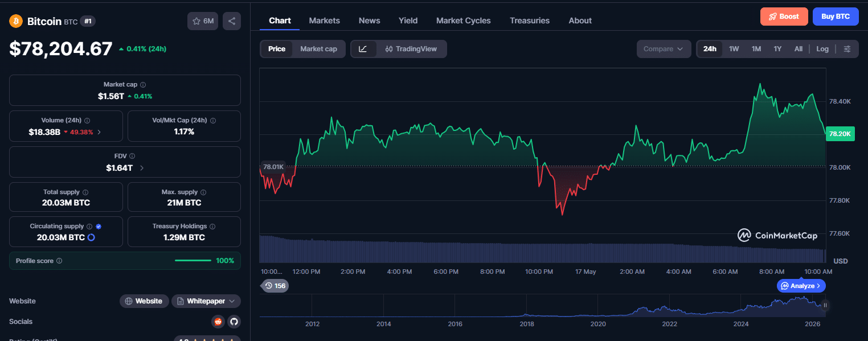Open the Reddit social icon

coord(218,322)
